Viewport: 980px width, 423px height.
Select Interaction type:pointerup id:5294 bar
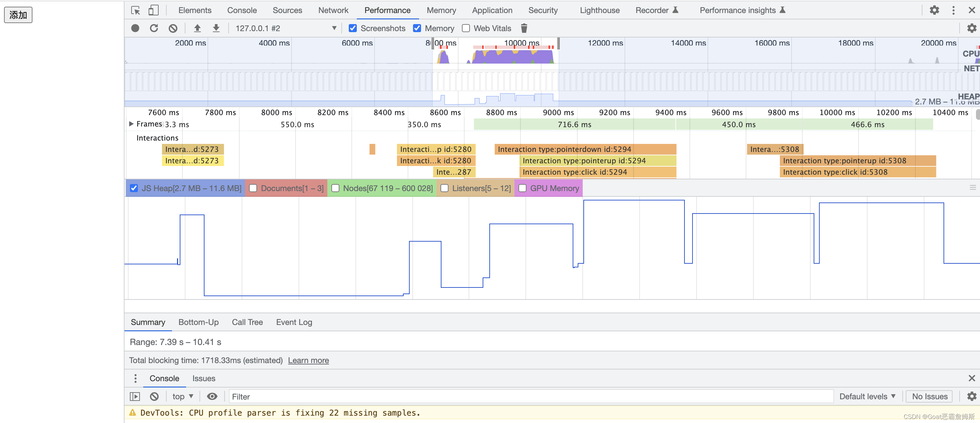click(598, 161)
